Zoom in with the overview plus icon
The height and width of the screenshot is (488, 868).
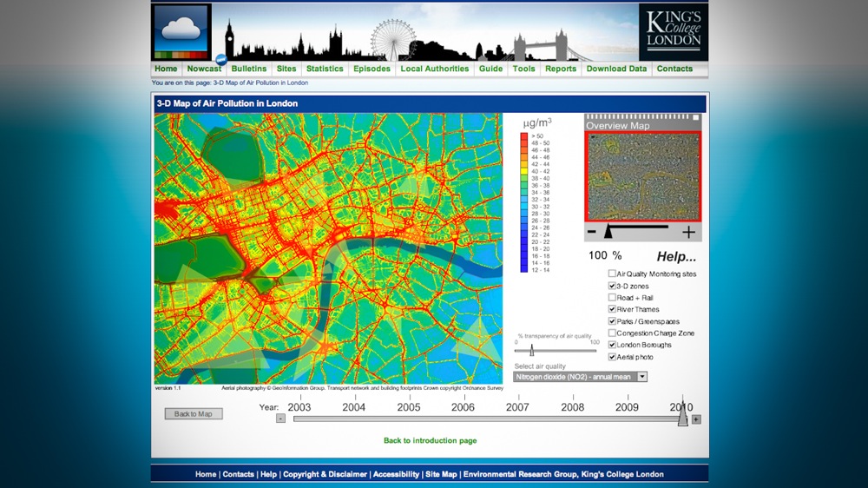tap(688, 232)
